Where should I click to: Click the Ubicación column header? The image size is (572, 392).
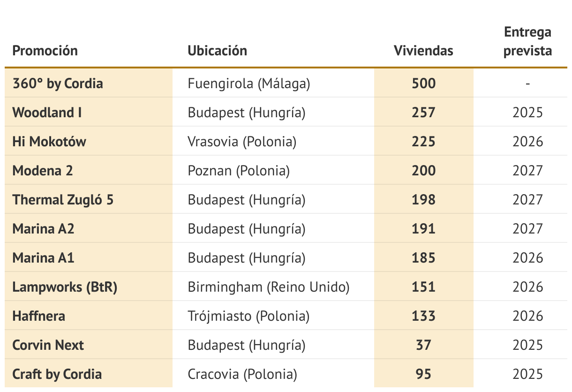(x=217, y=50)
